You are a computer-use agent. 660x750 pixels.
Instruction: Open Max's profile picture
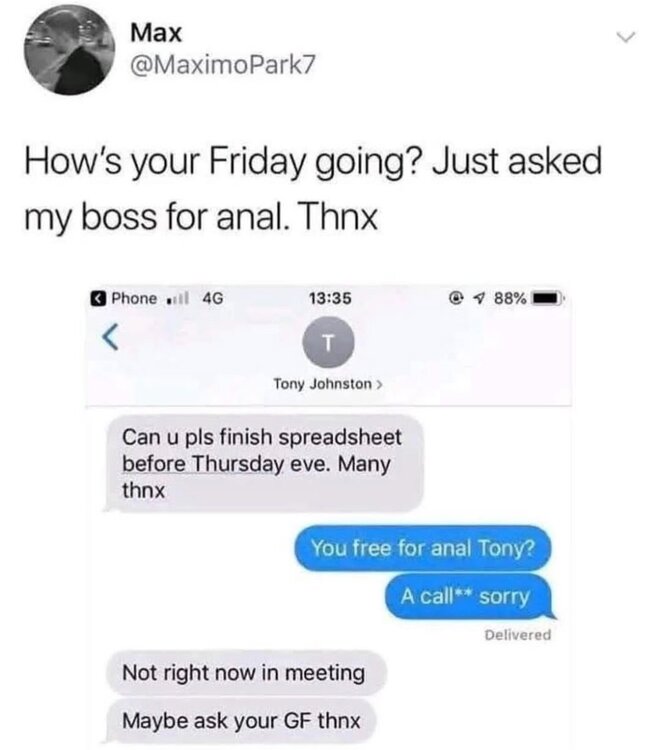[69, 50]
